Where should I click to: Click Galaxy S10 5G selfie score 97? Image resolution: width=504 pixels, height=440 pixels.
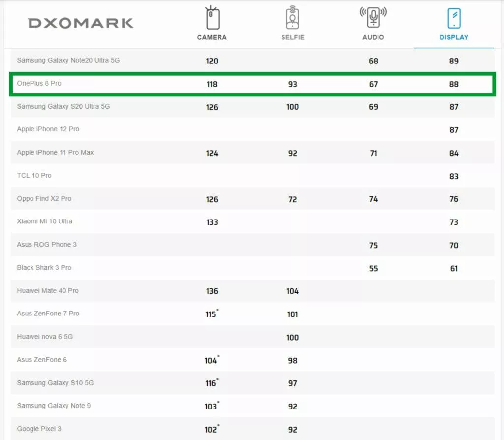coord(292,384)
